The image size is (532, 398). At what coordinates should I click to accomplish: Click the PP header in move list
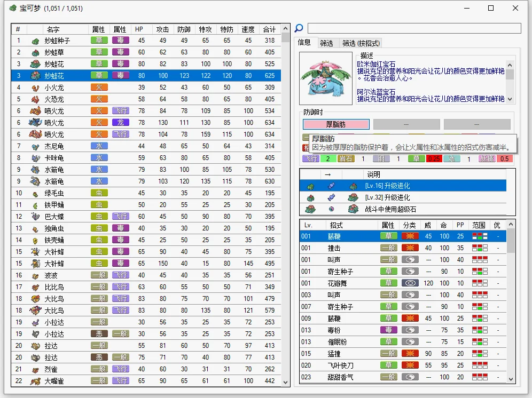[x=460, y=225]
